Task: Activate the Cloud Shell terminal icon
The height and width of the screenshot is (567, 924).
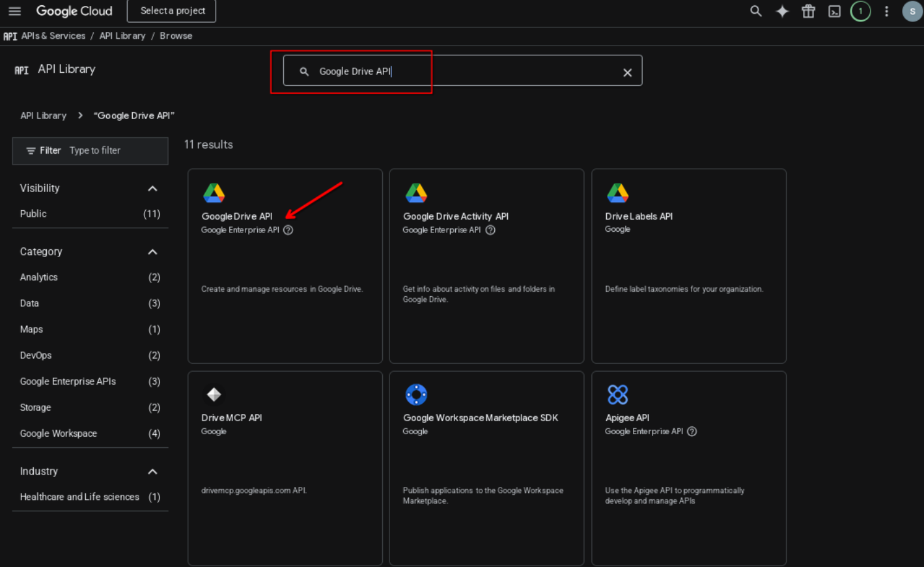Action: coord(834,11)
